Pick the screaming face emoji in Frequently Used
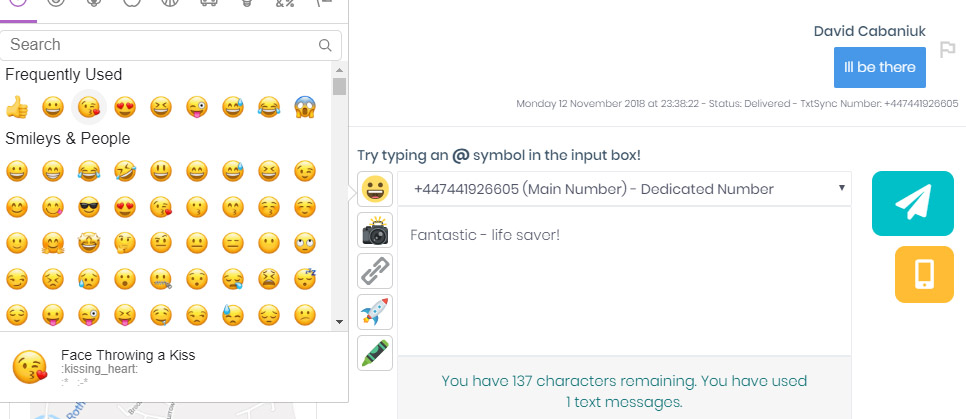Viewport: 966px width, 419px height. click(305, 107)
